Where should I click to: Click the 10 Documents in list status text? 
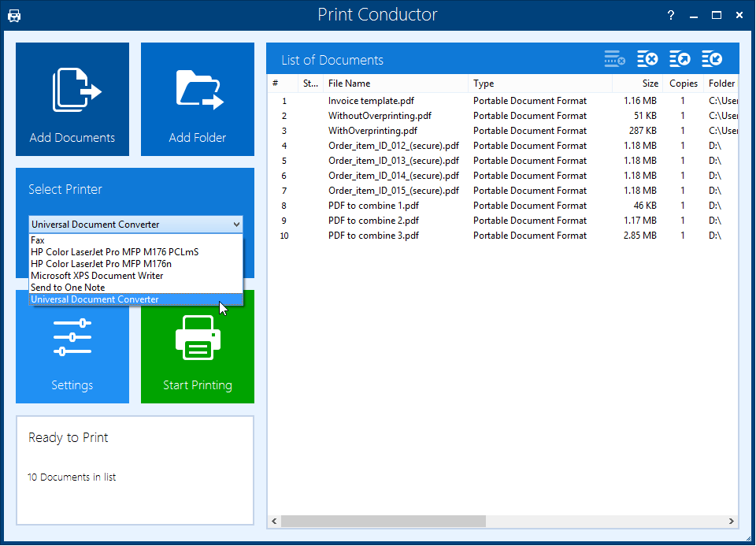[72, 477]
